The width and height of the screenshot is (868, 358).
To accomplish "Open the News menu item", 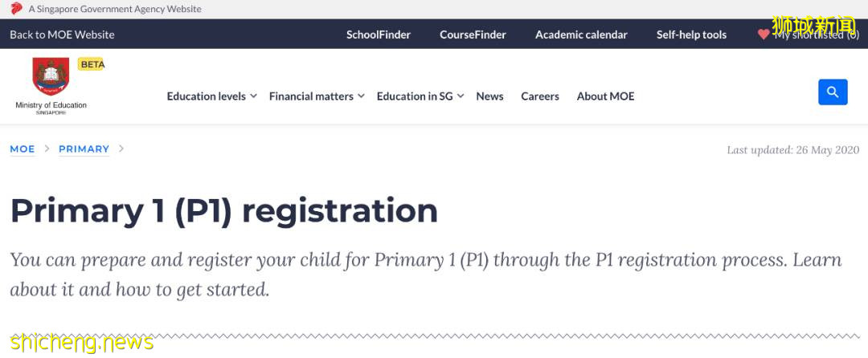I will click(x=489, y=96).
